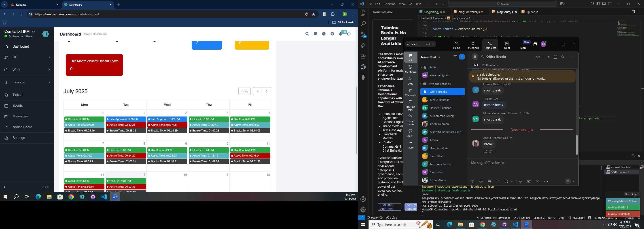Open calendar icon in Office Breaks header
Viewport: 644px width, 229px height.
555,57
